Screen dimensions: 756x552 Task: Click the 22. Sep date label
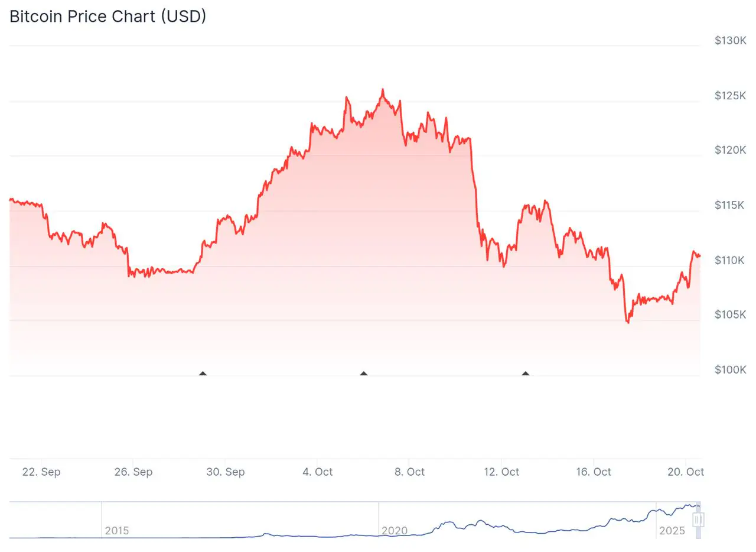(41, 472)
